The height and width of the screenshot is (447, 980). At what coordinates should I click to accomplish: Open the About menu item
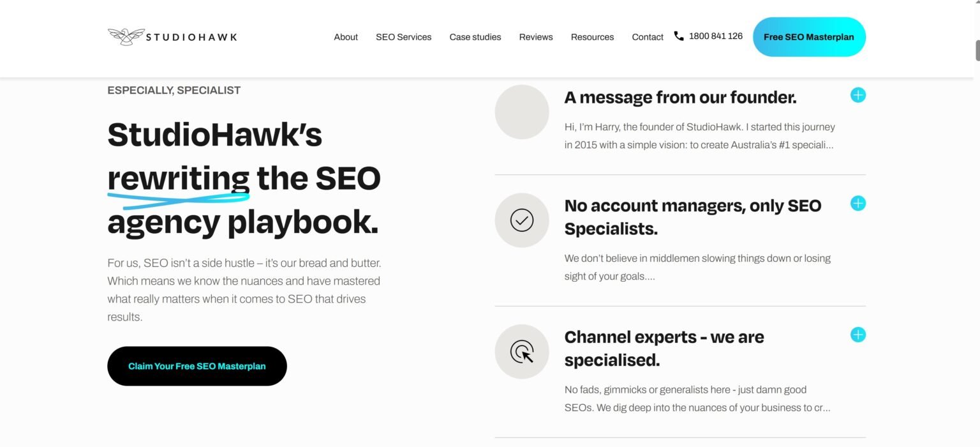346,37
